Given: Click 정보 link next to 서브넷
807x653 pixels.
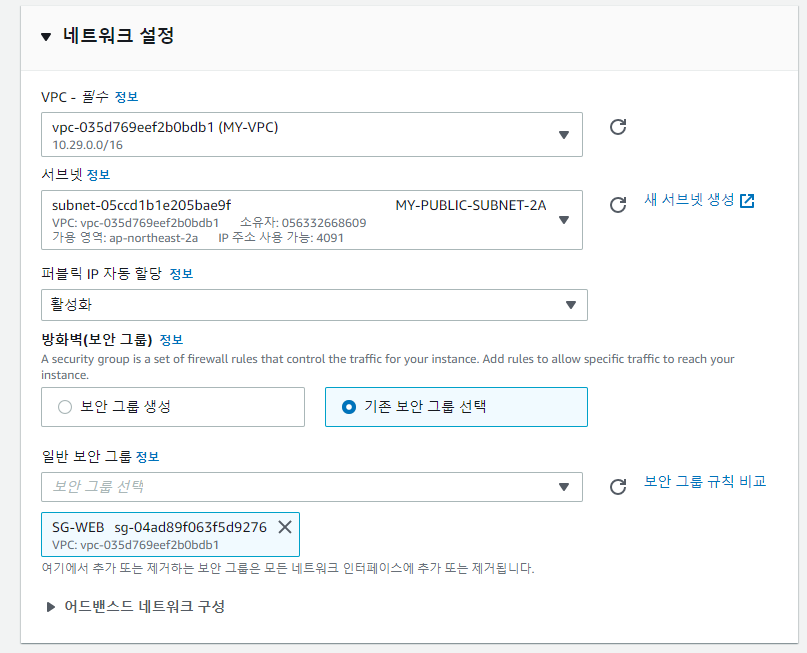Looking at the screenshot, I should (x=98, y=174).
